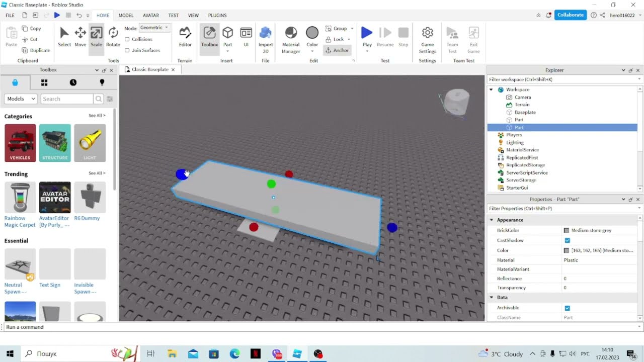Screen dimensions: 644x362
Task: Open the VEHICLES category tile
Action: point(20,143)
